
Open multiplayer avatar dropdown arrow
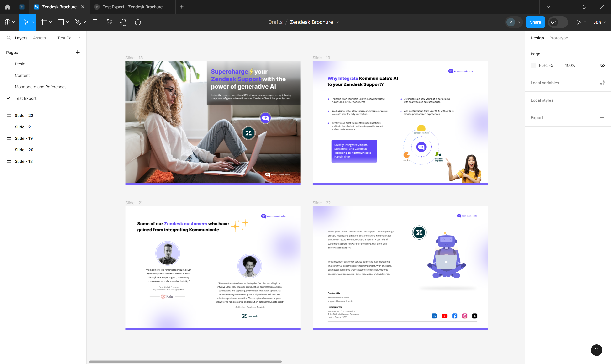point(519,22)
